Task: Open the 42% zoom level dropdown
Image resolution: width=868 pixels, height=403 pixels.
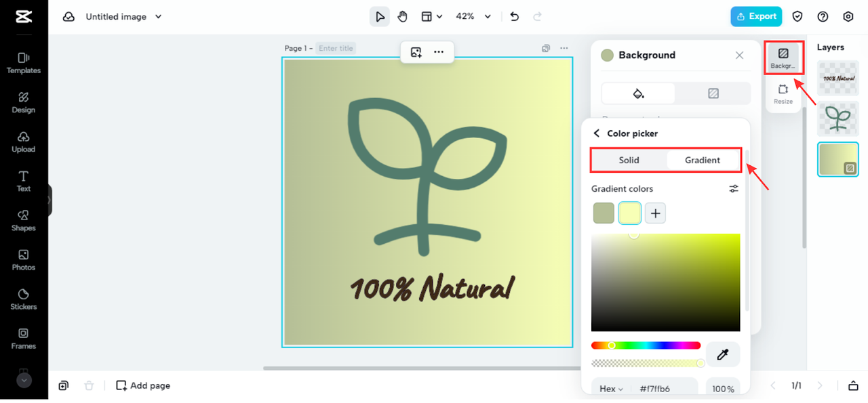Action: [473, 16]
